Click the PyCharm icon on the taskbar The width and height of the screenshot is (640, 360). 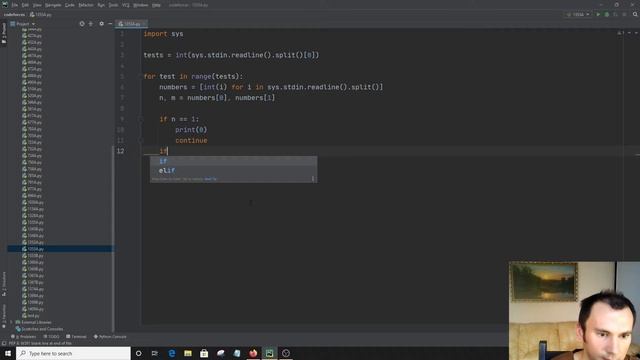click(x=269, y=353)
